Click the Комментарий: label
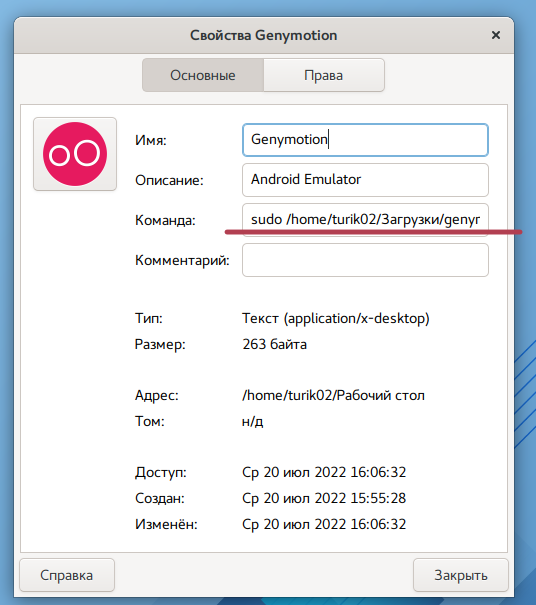Image resolution: width=536 pixels, height=605 pixels. 182,260
